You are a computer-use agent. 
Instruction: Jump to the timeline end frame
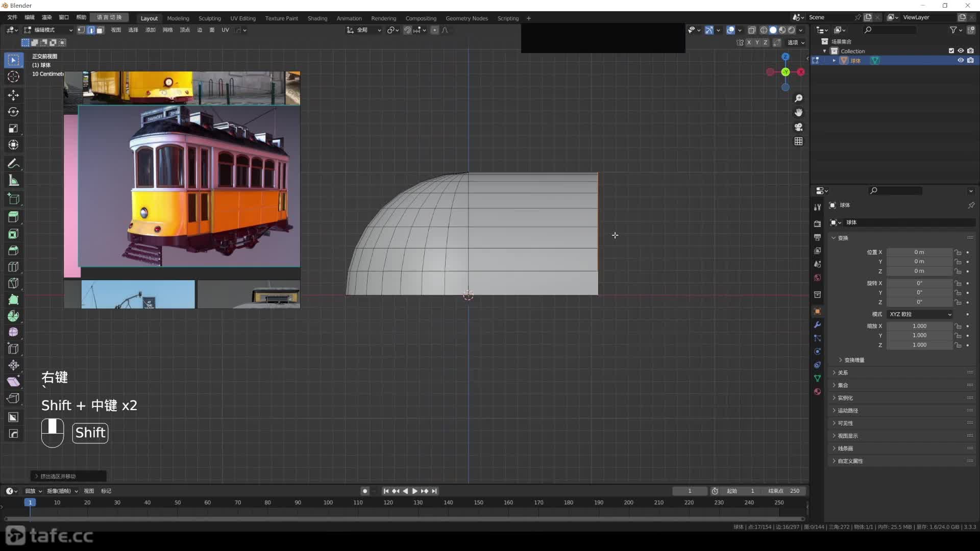[x=434, y=491]
